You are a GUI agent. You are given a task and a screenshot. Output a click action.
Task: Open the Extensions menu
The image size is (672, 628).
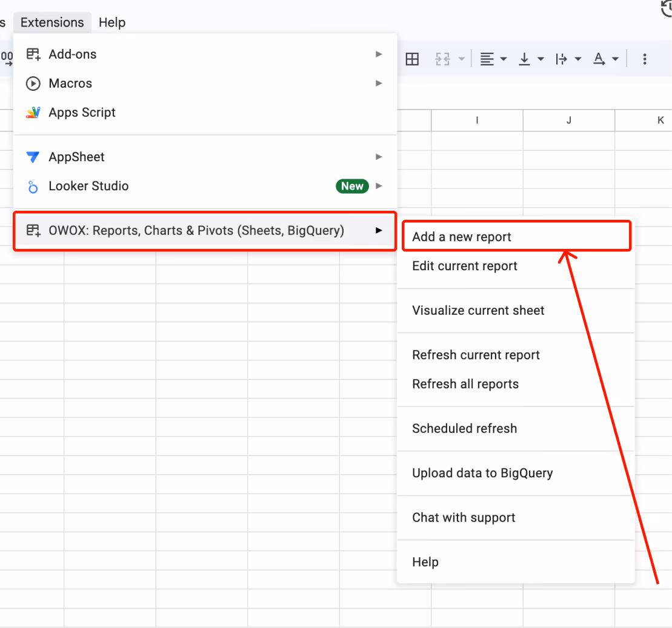52,22
